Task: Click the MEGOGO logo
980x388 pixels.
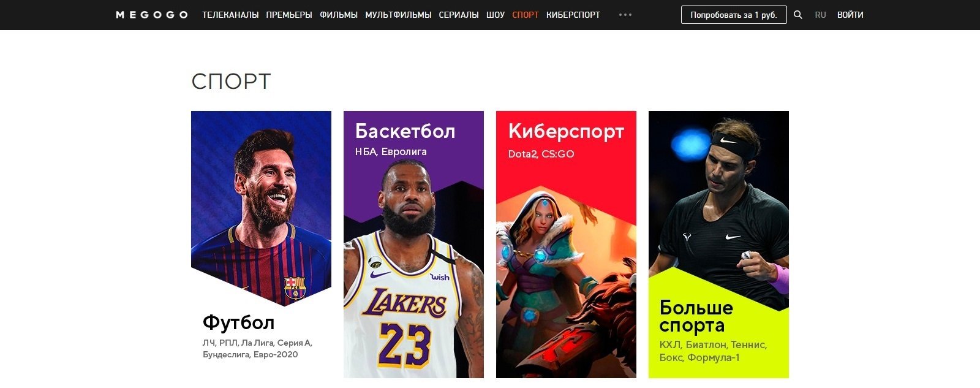Action: tap(152, 15)
